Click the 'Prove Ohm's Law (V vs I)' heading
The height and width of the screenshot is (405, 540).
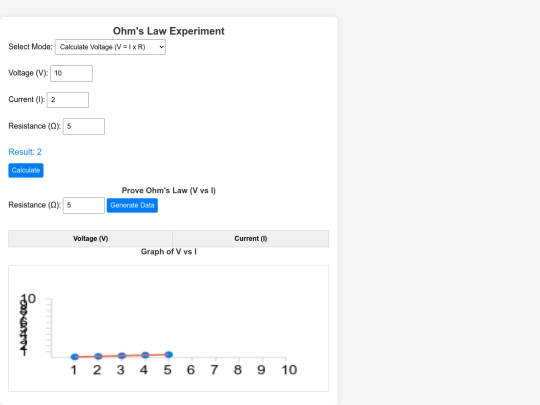click(169, 190)
